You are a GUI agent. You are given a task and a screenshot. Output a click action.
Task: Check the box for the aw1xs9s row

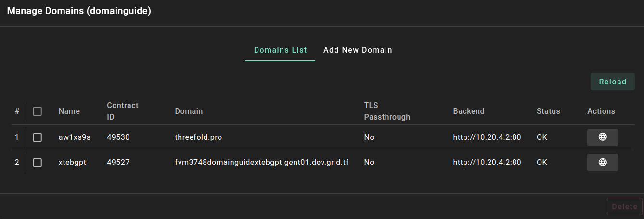click(38, 137)
